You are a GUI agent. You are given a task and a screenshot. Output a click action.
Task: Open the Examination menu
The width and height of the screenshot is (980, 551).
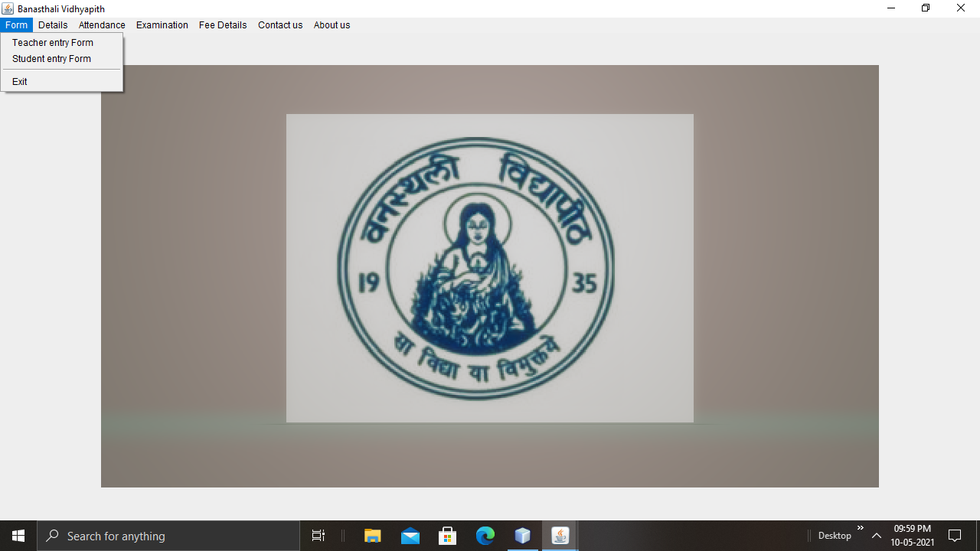(162, 24)
